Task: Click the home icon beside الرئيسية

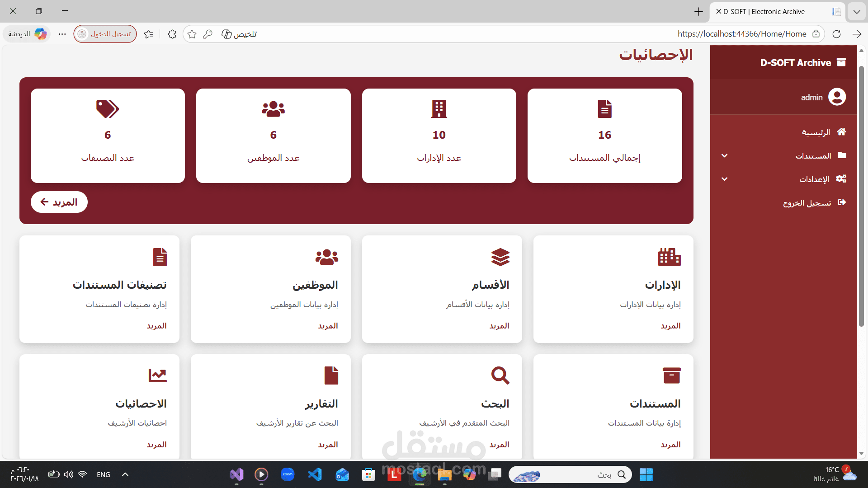Action: pos(842,132)
